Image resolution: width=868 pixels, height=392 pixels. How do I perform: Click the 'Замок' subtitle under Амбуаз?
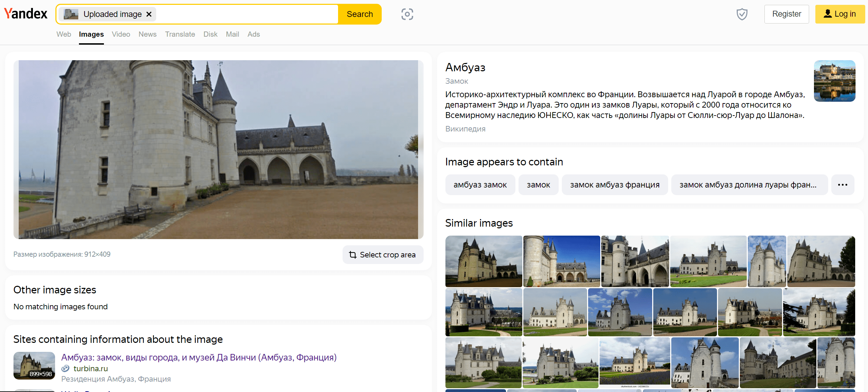tap(457, 81)
